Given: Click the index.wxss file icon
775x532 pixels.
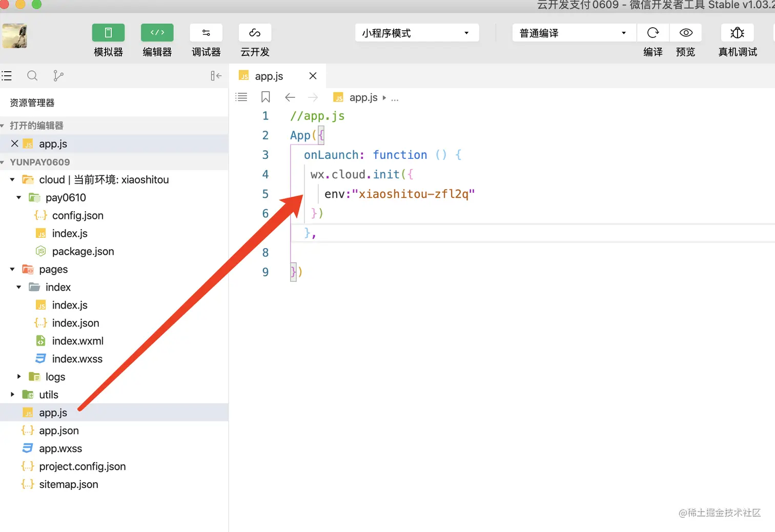Looking at the screenshot, I should click(40, 358).
